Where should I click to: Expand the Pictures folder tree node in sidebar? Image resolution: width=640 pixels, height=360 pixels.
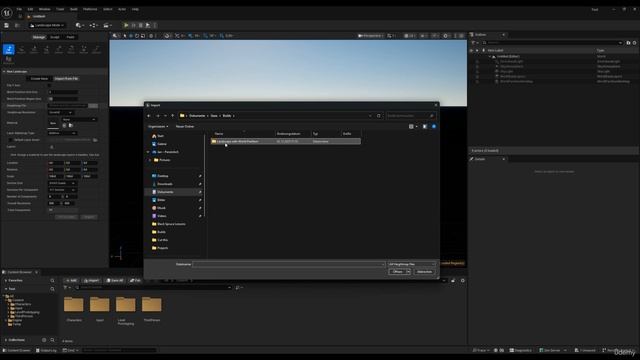click(x=150, y=160)
